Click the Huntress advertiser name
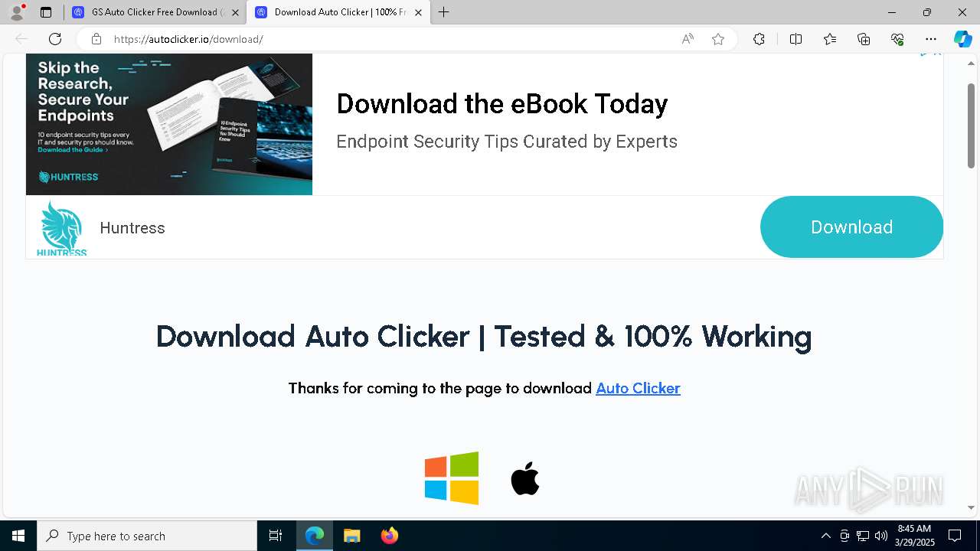Viewport: 980px width, 551px height. coord(132,228)
